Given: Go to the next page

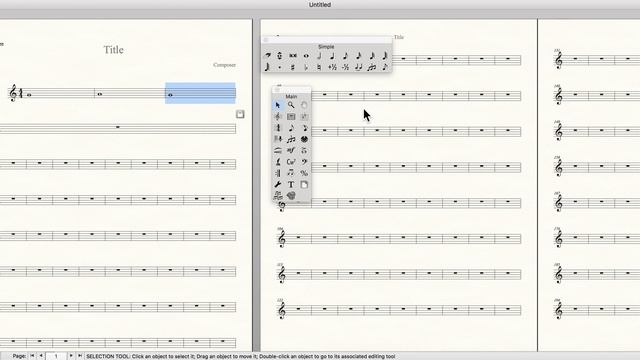Looking at the screenshot, I should coord(71,356).
